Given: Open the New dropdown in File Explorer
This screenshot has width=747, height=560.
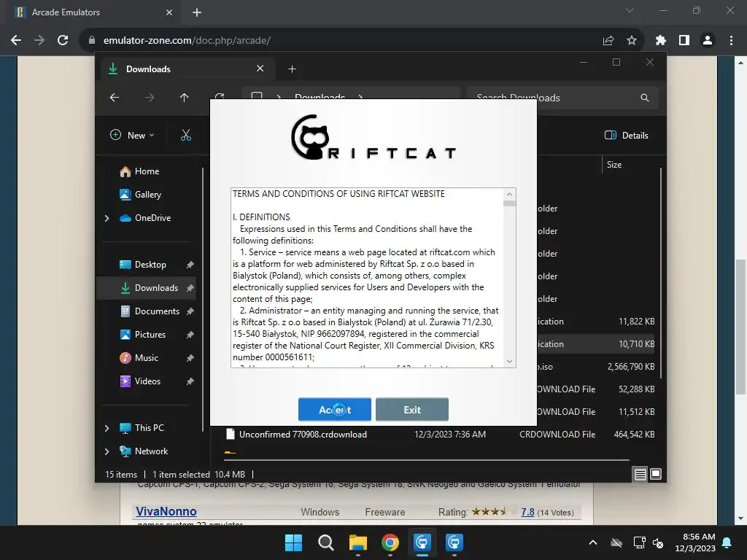Looking at the screenshot, I should 133,135.
